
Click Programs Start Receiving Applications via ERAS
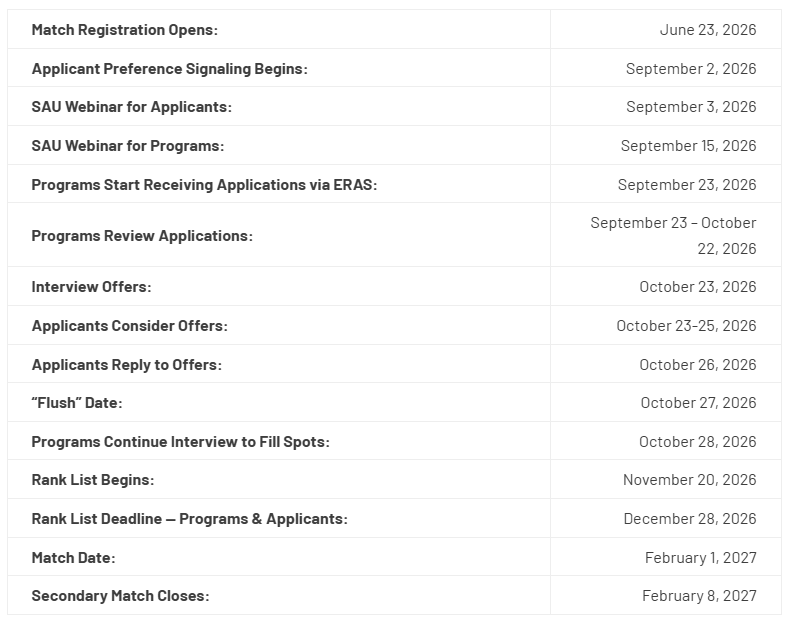(x=204, y=185)
